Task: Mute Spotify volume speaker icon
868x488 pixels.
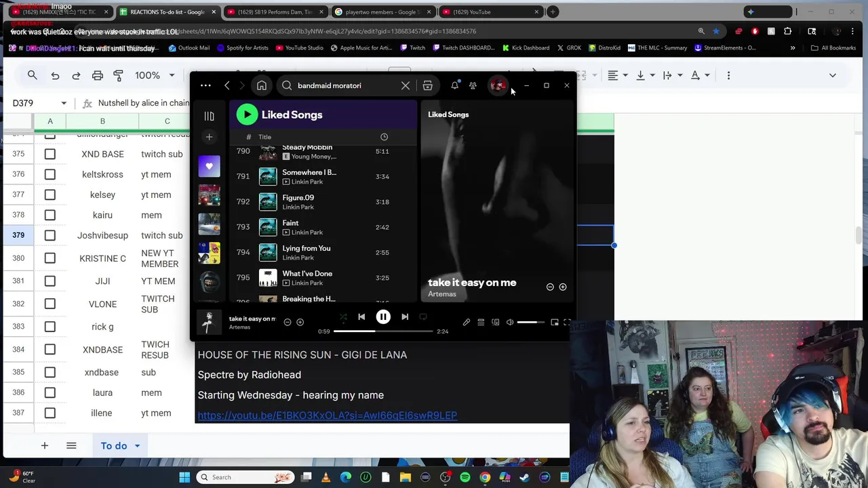Action: point(510,323)
